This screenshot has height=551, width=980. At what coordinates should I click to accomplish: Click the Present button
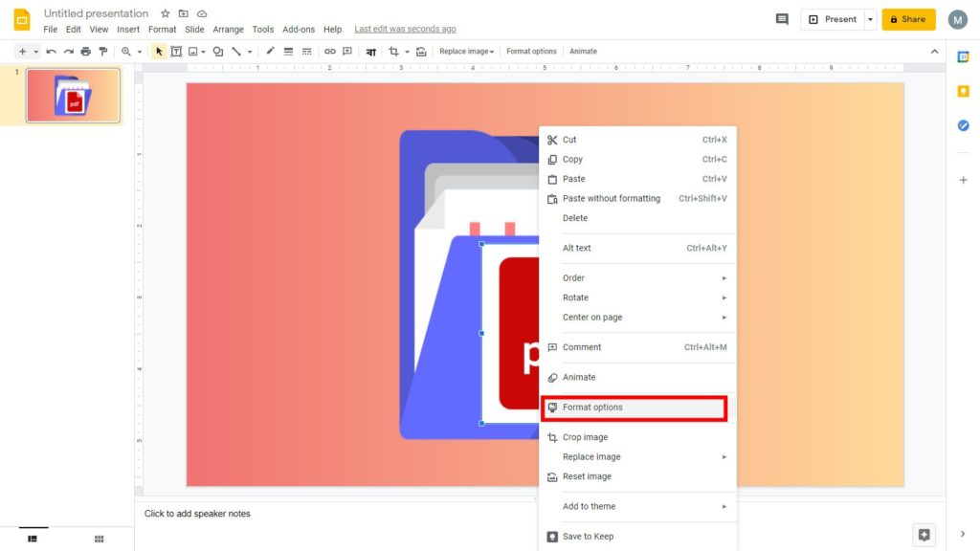point(833,19)
